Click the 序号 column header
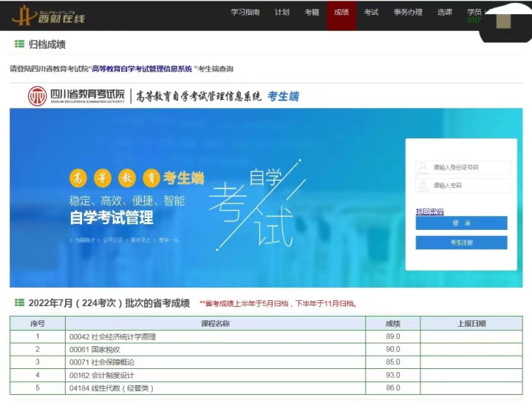Screen dimensions: 532x403 [x=38, y=323]
